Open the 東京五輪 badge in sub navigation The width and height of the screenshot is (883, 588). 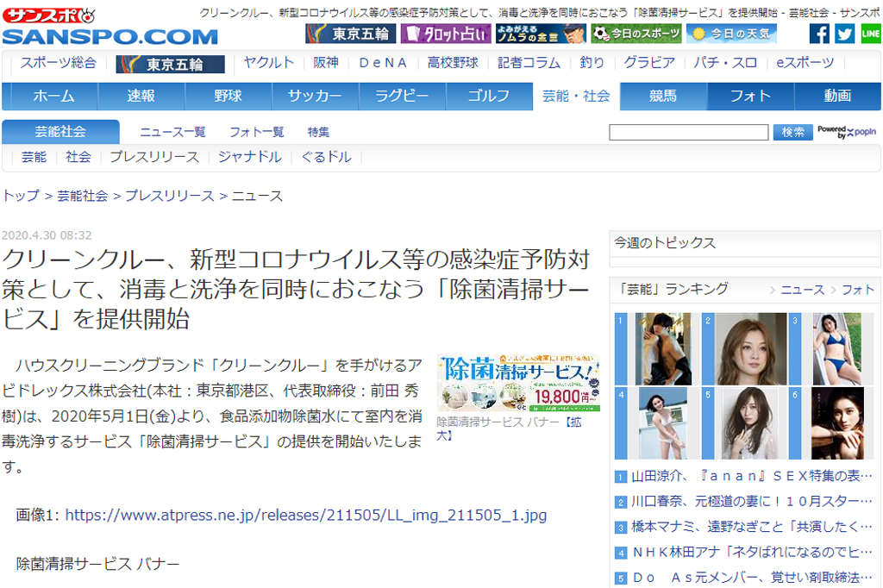170,64
